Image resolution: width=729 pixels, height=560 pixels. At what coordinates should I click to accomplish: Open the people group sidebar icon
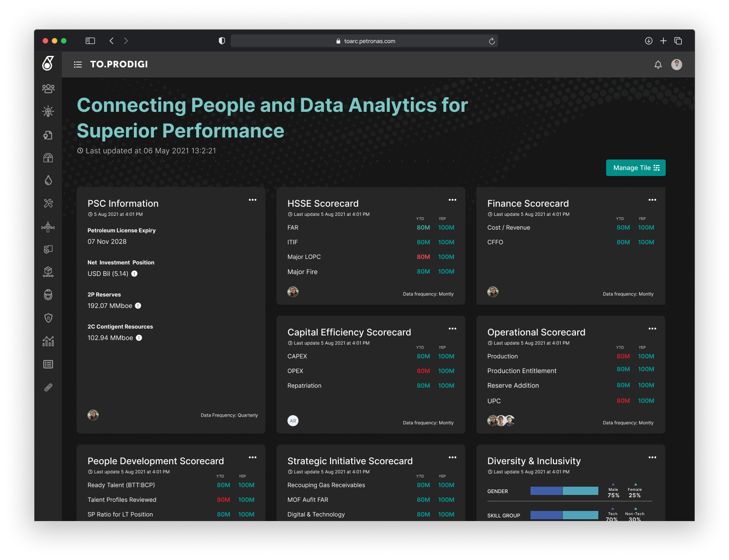point(48,88)
